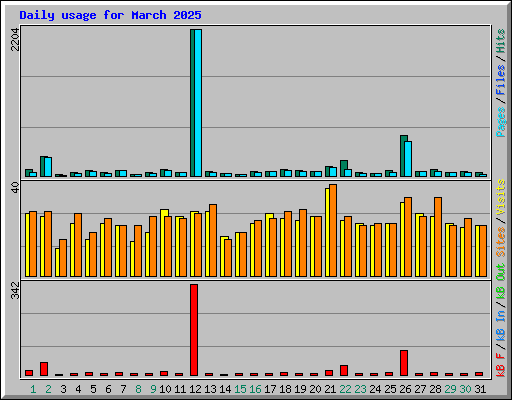Click day 29 on the x-axis

[x=450, y=389]
